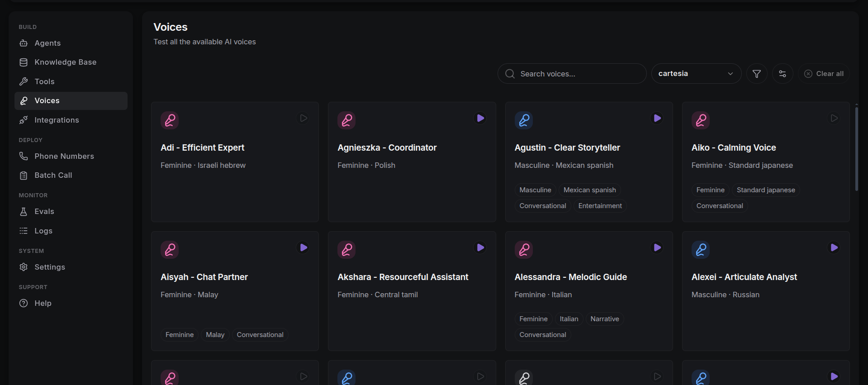The height and width of the screenshot is (385, 868).
Task: Click the Entertainment tag on Agustin card
Action: tap(600, 206)
